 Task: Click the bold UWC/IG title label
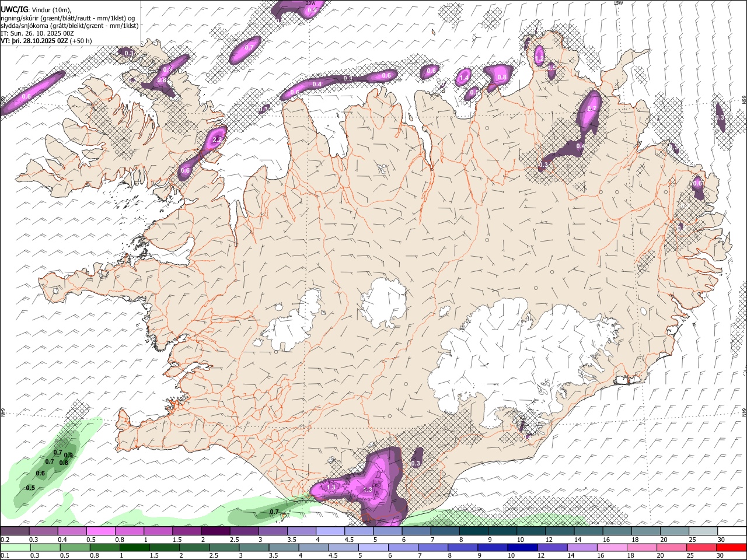[14, 9]
